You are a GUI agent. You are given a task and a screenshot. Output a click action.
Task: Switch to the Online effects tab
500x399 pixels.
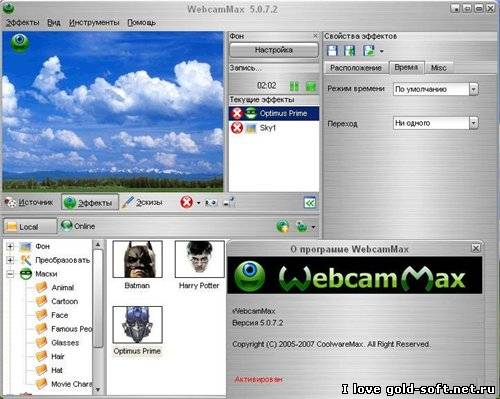(78, 226)
